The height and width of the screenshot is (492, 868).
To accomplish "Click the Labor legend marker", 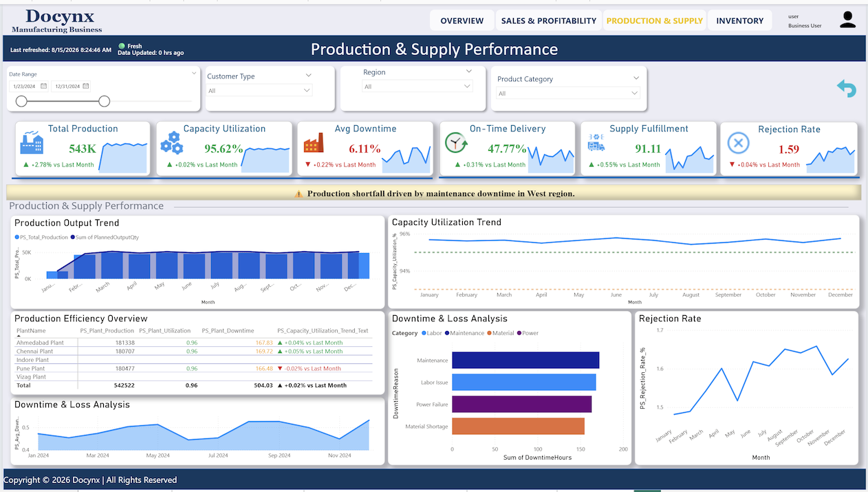I will (x=424, y=333).
